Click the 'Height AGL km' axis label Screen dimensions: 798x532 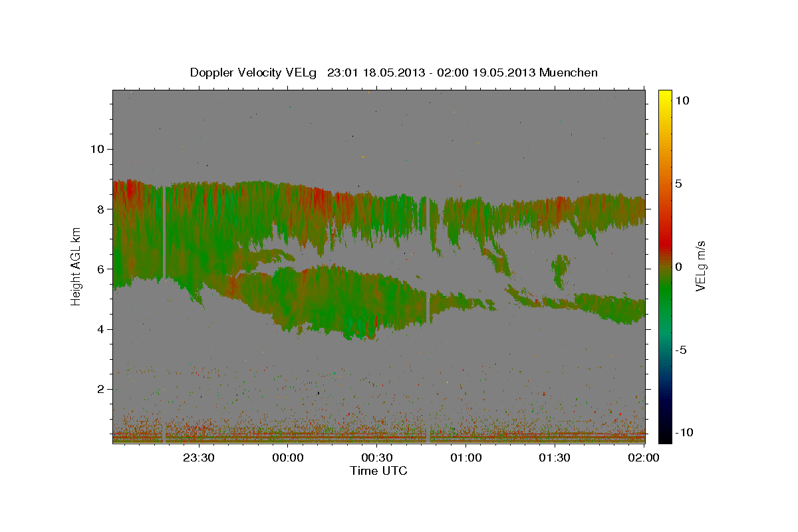[76, 267]
